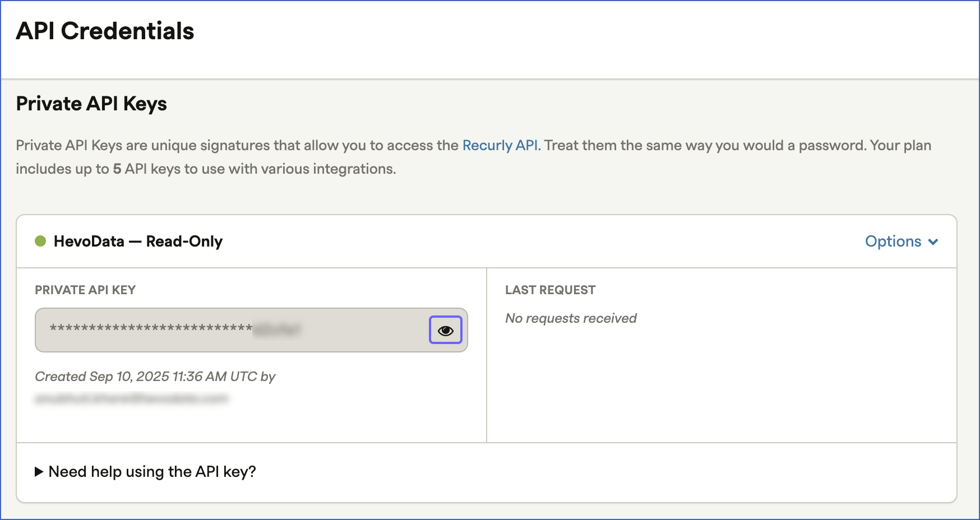Click the blurred creator email address
This screenshot has width=980, height=520.
[132, 398]
